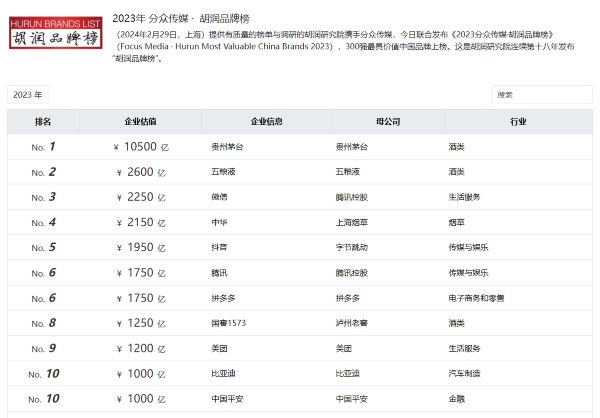Click ¥ 1000 亿 in the 中国平安 row

coord(140,399)
